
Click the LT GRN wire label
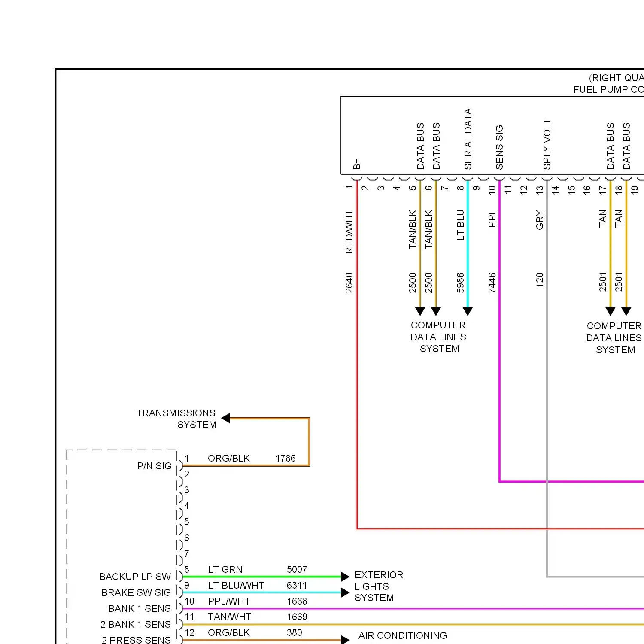coord(225,569)
